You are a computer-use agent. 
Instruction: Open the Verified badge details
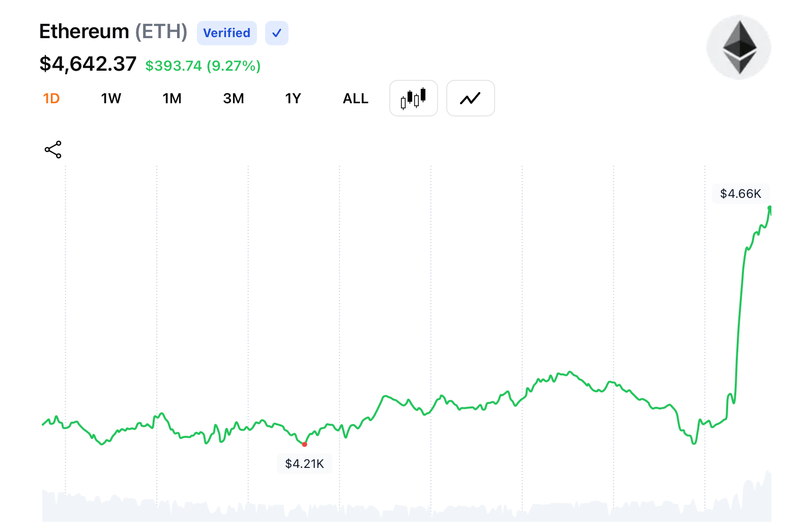(226, 33)
